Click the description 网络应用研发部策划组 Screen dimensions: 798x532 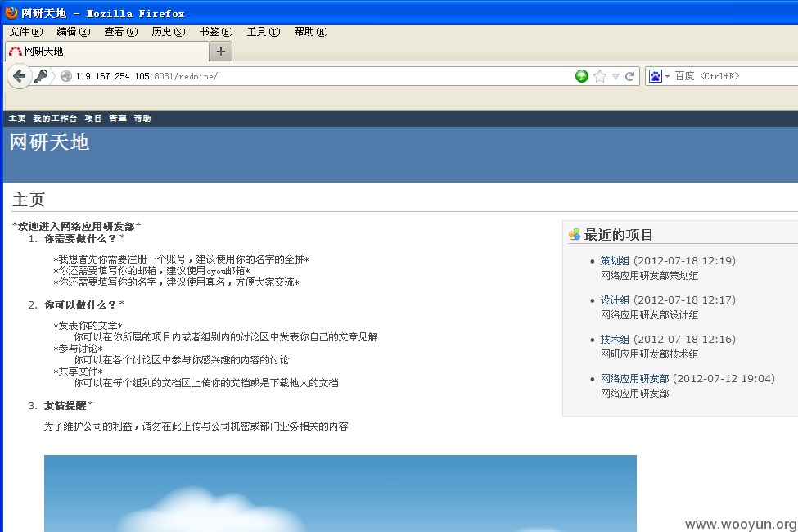649,276
